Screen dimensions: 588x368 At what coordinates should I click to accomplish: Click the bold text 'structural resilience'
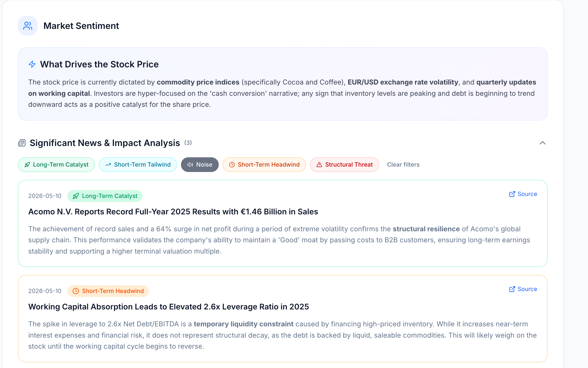point(426,229)
